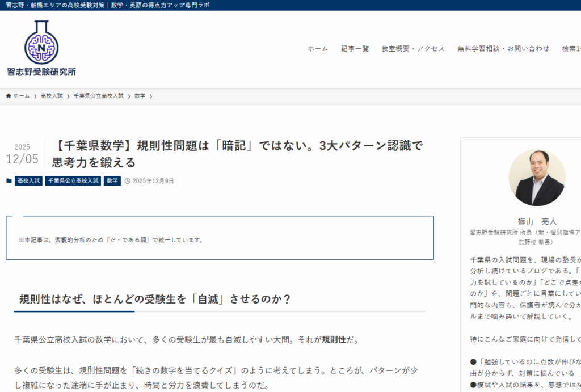The height and width of the screenshot is (392, 581).
Task: Click author name 櫛山 亮人
Action: (x=537, y=221)
